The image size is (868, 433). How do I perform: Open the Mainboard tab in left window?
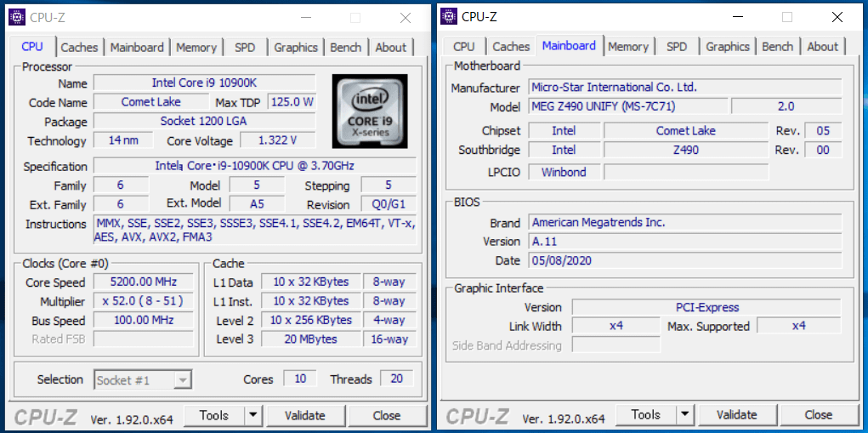(137, 47)
